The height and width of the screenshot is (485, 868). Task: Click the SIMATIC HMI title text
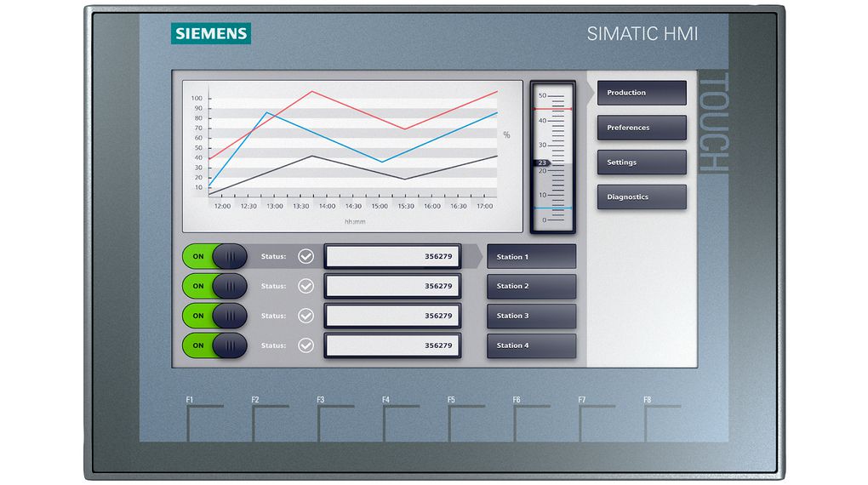coord(642,34)
